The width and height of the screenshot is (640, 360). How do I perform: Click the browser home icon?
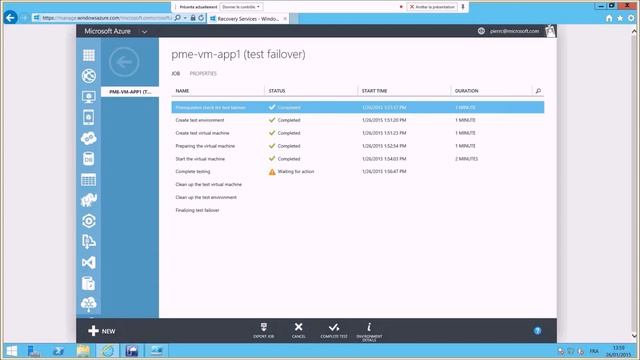tap(609, 18)
